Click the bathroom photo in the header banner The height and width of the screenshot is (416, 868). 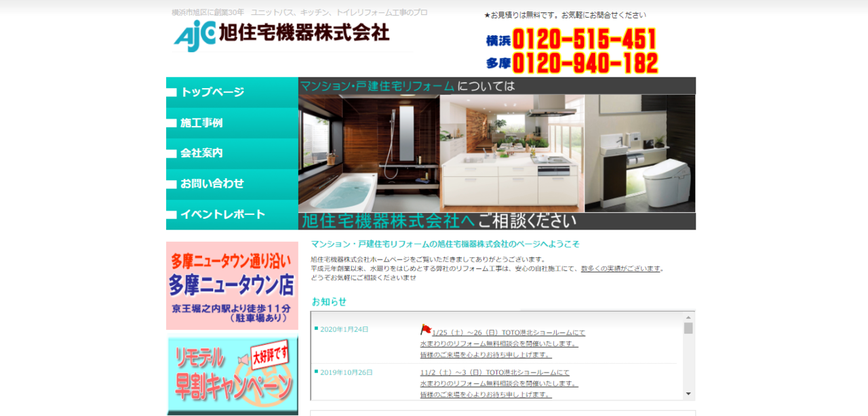[368, 154]
